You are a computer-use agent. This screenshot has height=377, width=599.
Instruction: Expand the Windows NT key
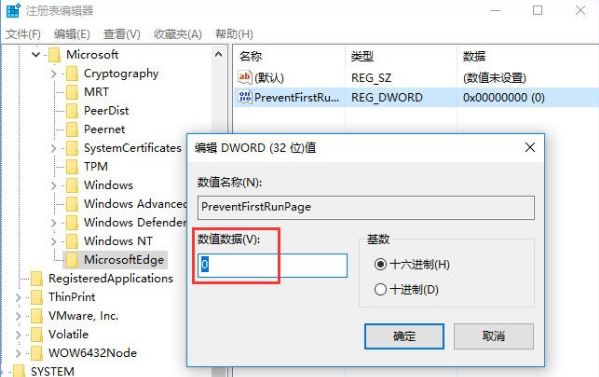click(x=53, y=241)
